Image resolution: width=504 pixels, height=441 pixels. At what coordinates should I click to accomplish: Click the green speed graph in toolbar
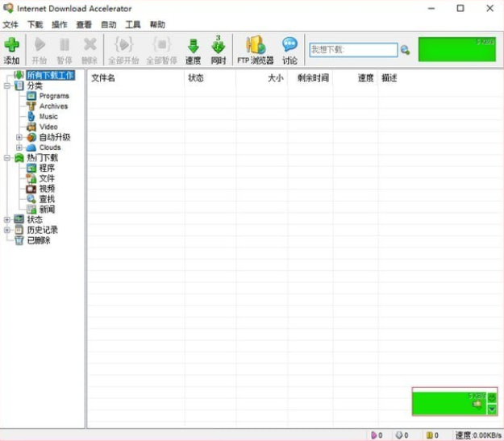click(x=456, y=49)
